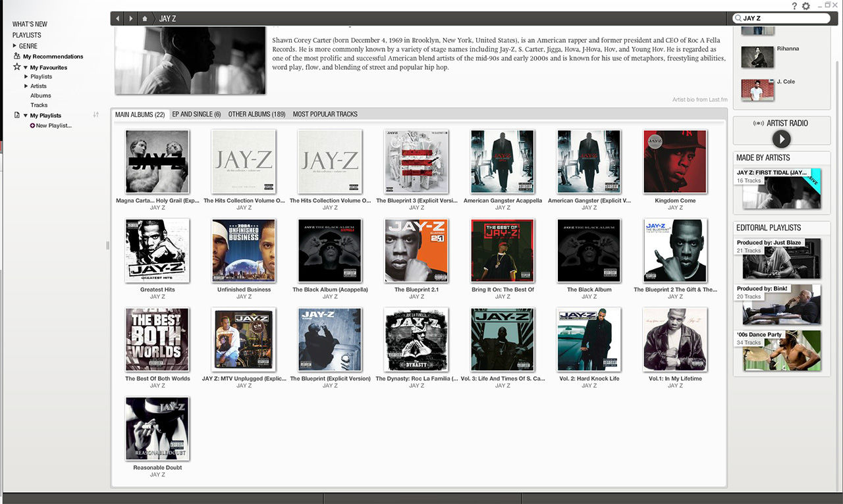Open favourite Albums in the sidebar
843x504 pixels.
tap(40, 95)
